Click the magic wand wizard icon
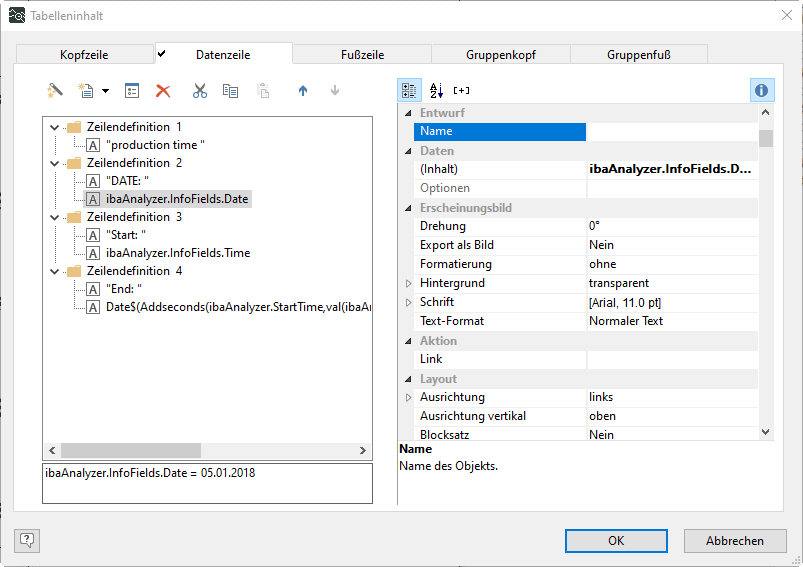 [55, 91]
